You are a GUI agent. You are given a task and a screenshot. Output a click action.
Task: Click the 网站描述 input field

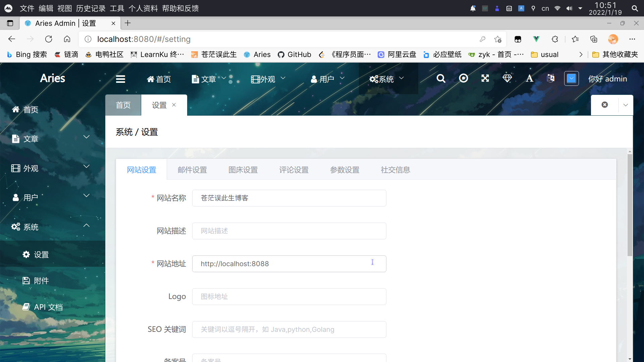pyautogui.click(x=289, y=231)
